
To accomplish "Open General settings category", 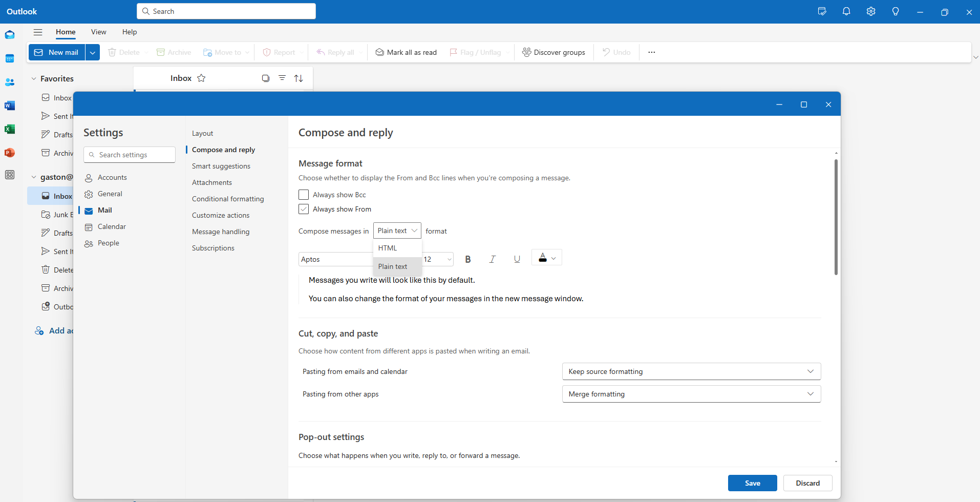I will pyautogui.click(x=110, y=194).
